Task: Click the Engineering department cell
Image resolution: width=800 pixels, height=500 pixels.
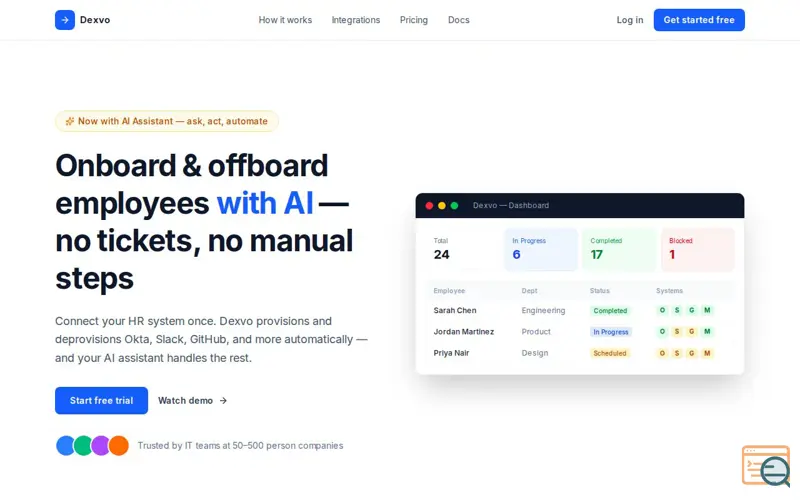Action: point(543,310)
